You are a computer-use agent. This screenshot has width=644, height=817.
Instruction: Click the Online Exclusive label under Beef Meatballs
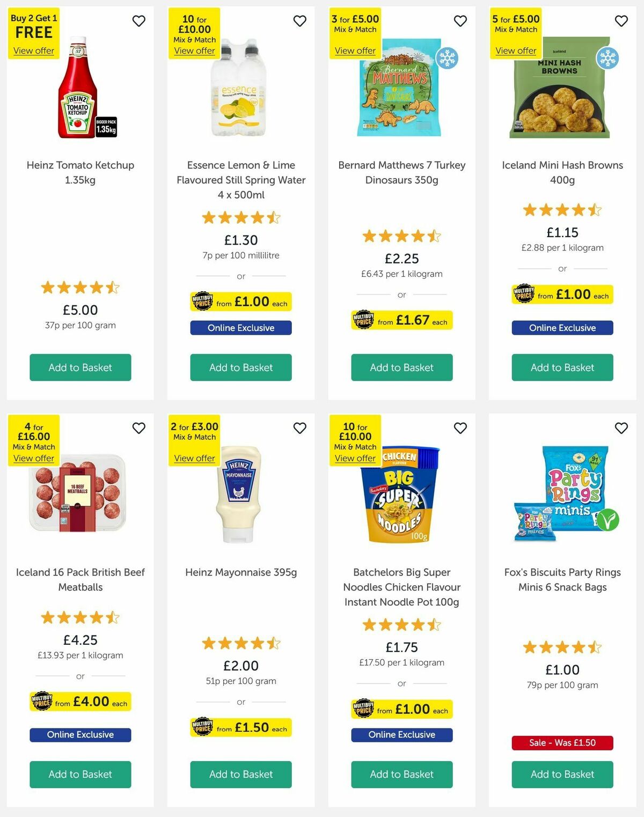[x=80, y=735]
